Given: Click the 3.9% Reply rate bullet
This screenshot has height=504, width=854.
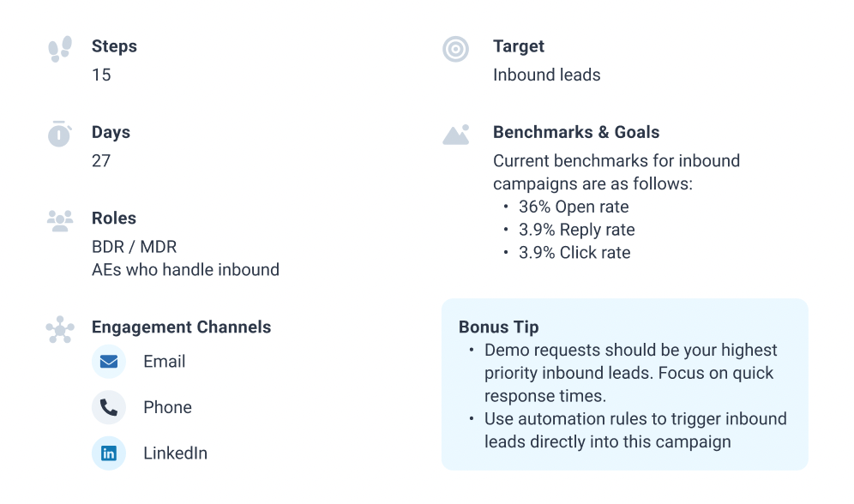Looking at the screenshot, I should [x=577, y=230].
